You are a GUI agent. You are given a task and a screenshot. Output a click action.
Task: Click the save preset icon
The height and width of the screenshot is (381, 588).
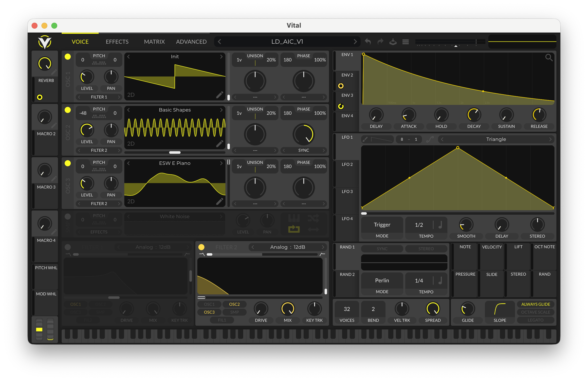tap(393, 41)
